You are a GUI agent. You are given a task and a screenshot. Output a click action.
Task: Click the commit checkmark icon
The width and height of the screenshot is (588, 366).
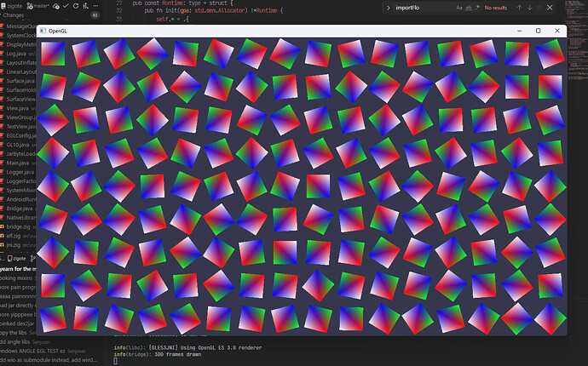66,6
